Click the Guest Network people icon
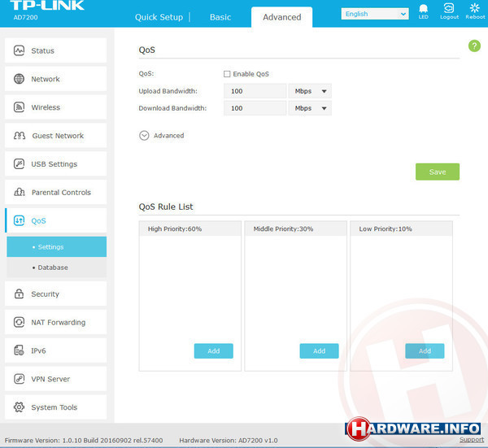 (x=20, y=135)
